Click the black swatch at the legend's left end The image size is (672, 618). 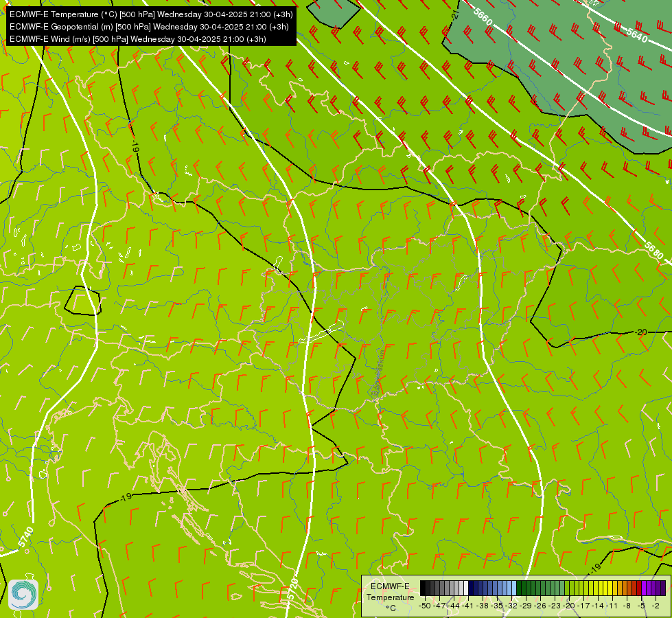[x=423, y=588]
